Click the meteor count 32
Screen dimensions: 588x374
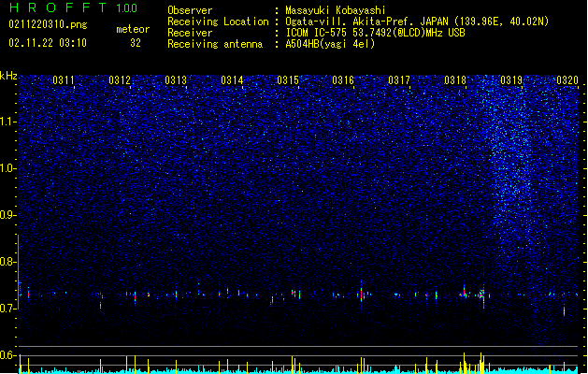(136, 43)
